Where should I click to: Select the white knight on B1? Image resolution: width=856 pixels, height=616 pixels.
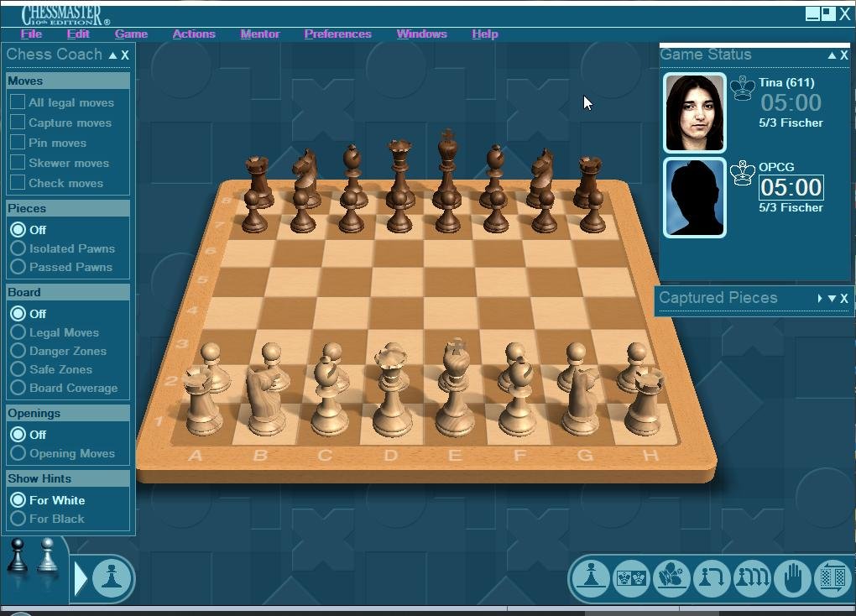click(265, 399)
